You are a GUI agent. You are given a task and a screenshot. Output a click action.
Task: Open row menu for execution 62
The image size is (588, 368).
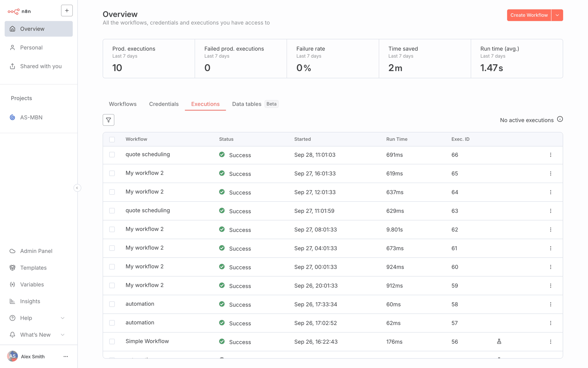point(550,230)
